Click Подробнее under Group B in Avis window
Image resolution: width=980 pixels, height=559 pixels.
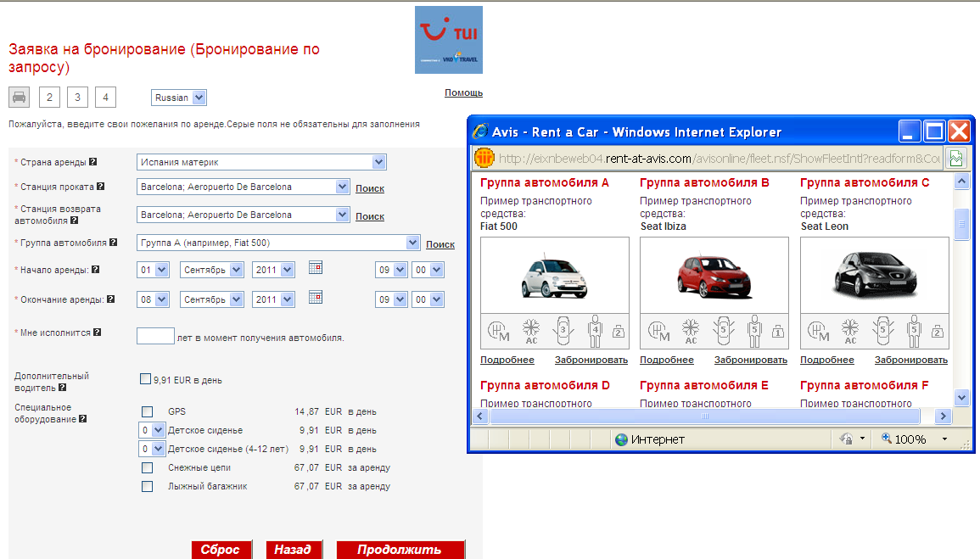(x=667, y=360)
